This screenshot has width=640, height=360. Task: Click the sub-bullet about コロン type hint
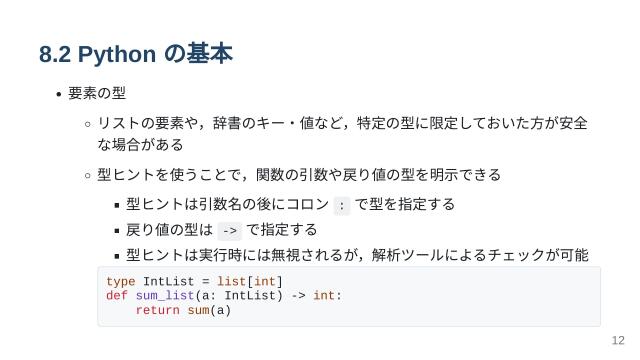tap(290, 204)
